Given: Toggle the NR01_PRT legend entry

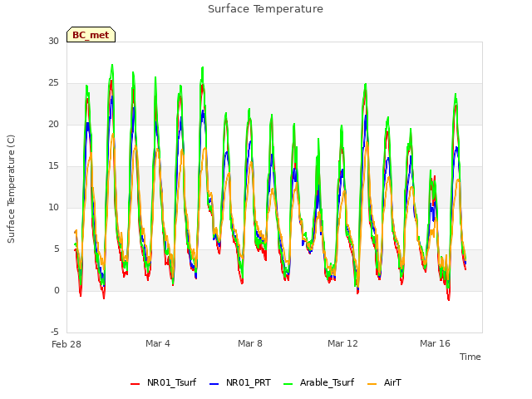Looking at the screenshot, I should [x=240, y=382].
